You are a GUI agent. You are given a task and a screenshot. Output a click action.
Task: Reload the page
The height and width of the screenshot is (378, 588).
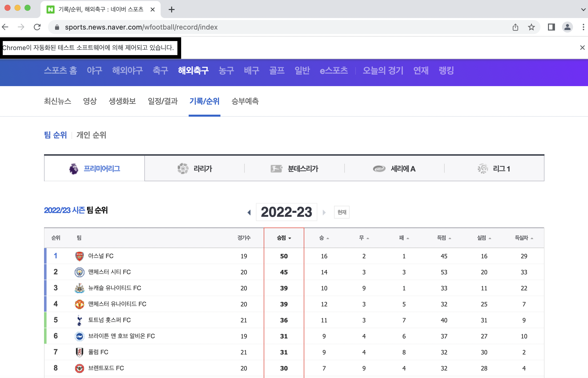[37, 27]
